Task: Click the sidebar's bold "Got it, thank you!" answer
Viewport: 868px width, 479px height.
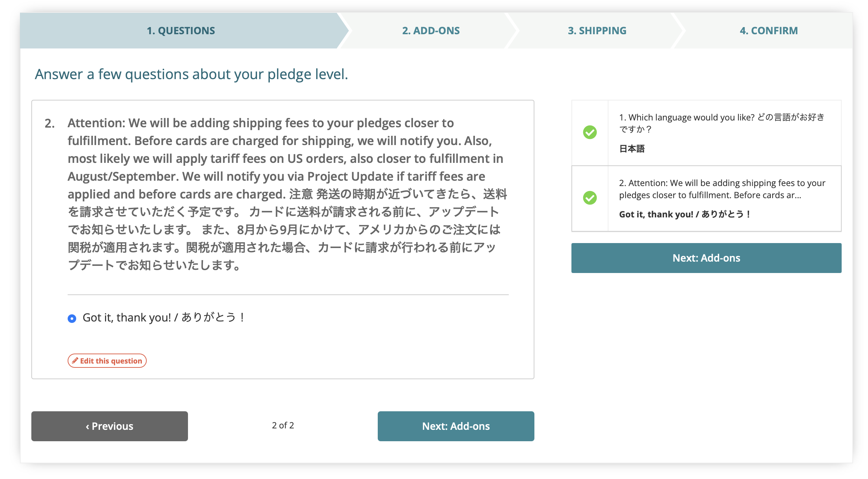Action: (685, 214)
